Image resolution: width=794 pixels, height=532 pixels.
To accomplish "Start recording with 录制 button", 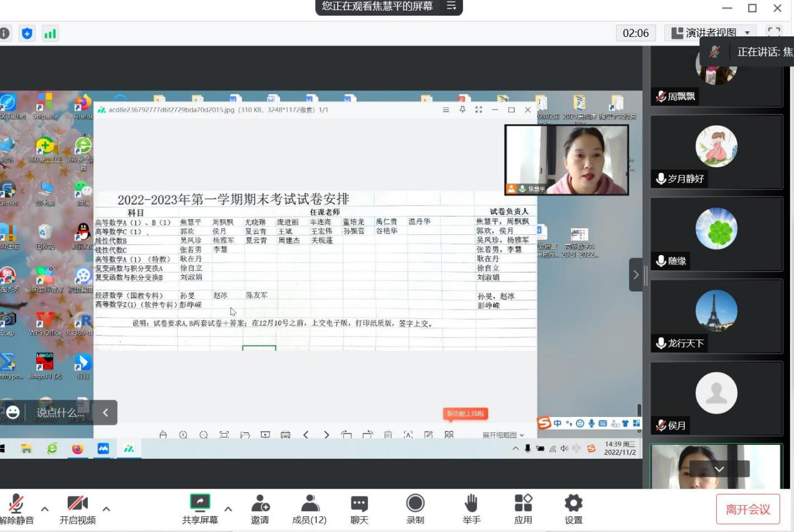I will (x=415, y=509).
